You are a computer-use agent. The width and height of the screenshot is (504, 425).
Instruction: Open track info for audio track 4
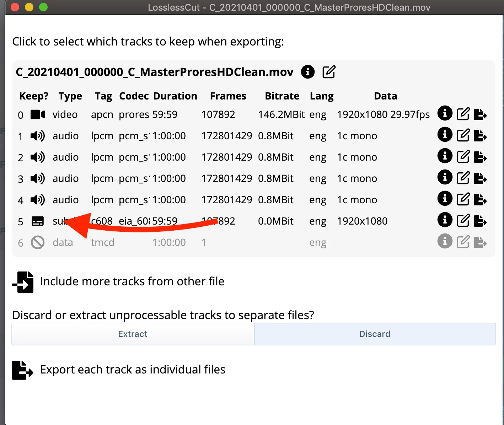pyautogui.click(x=445, y=199)
